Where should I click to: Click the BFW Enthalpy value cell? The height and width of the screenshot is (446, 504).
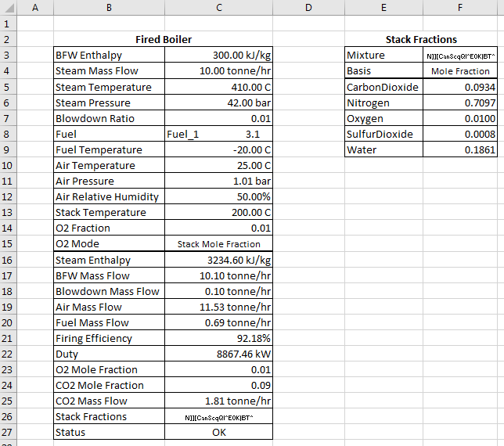point(218,55)
